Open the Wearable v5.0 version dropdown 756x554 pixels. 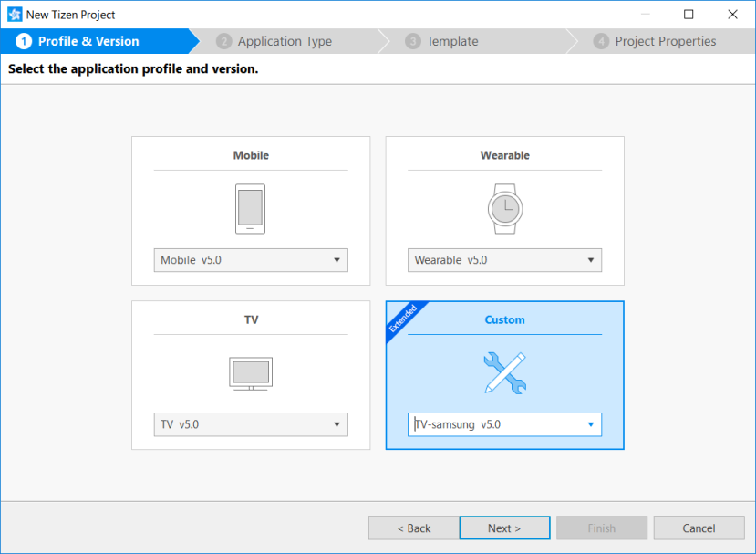pos(591,260)
